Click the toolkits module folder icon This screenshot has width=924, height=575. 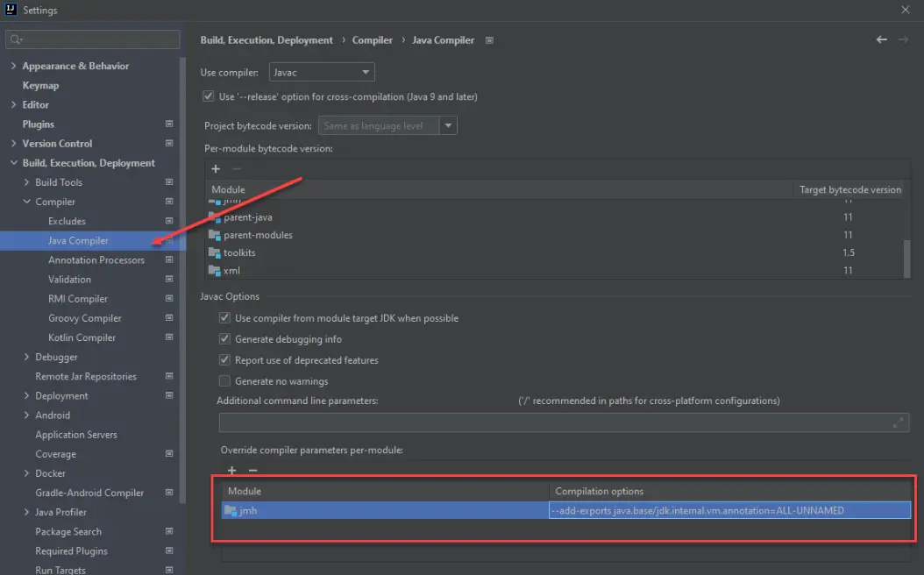(215, 252)
